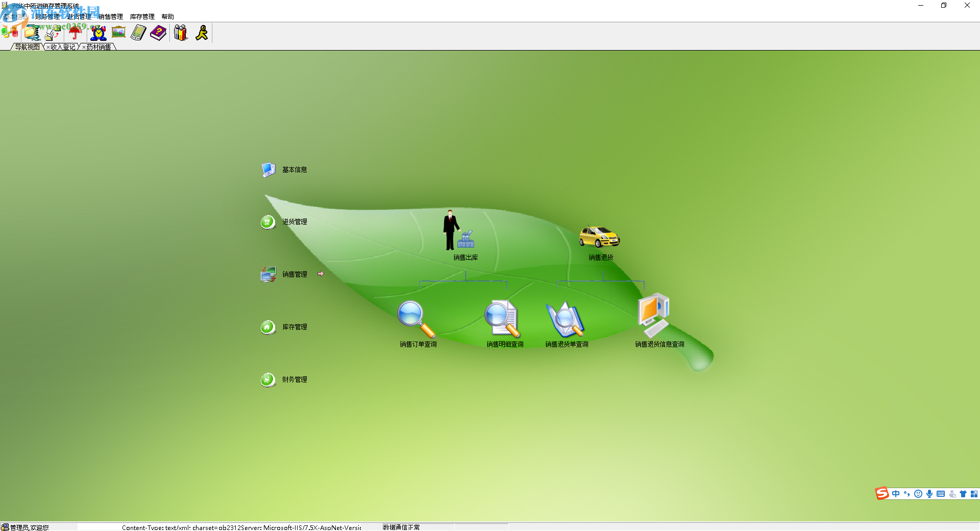
Task: Open 销售退货单查询 book search icon
Action: point(565,319)
